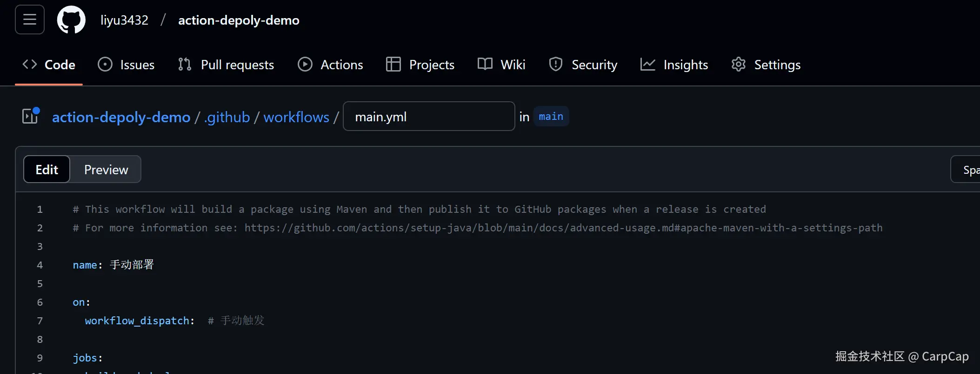980x374 pixels.
Task: Open the .github folder breadcrumb
Action: (227, 117)
